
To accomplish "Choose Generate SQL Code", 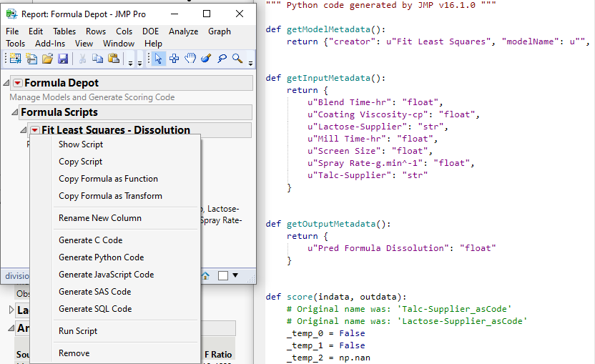I will [115, 309].
